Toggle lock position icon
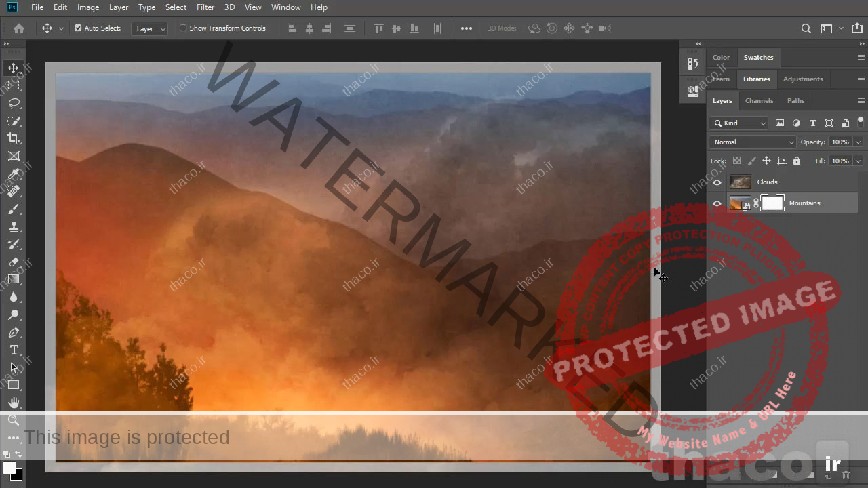The height and width of the screenshot is (488, 868). 766,161
